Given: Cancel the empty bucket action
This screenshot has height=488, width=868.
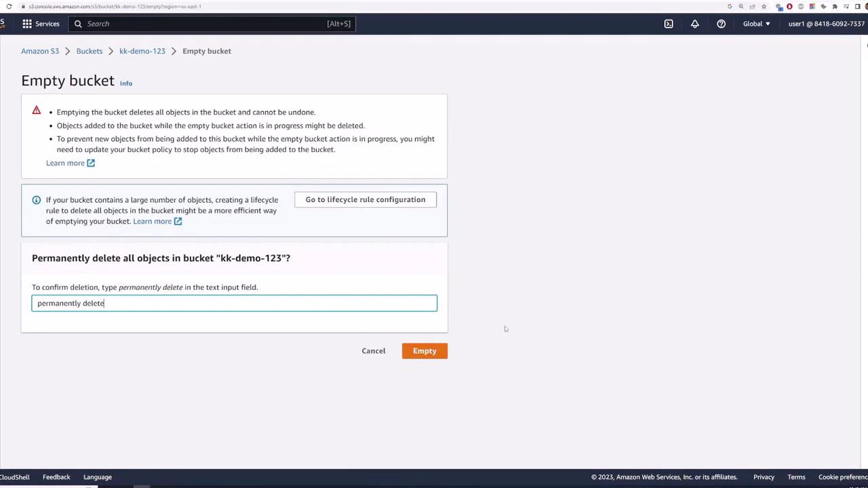Looking at the screenshot, I should (373, 350).
